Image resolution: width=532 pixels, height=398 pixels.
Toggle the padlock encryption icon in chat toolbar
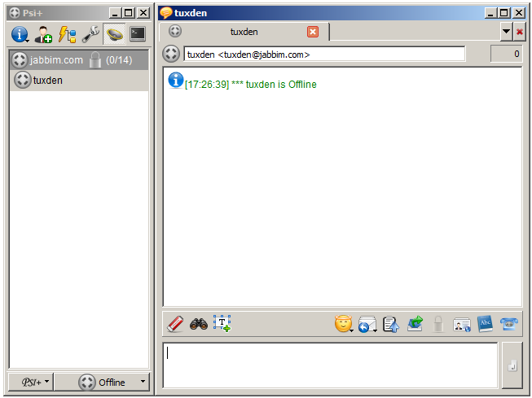click(x=439, y=324)
